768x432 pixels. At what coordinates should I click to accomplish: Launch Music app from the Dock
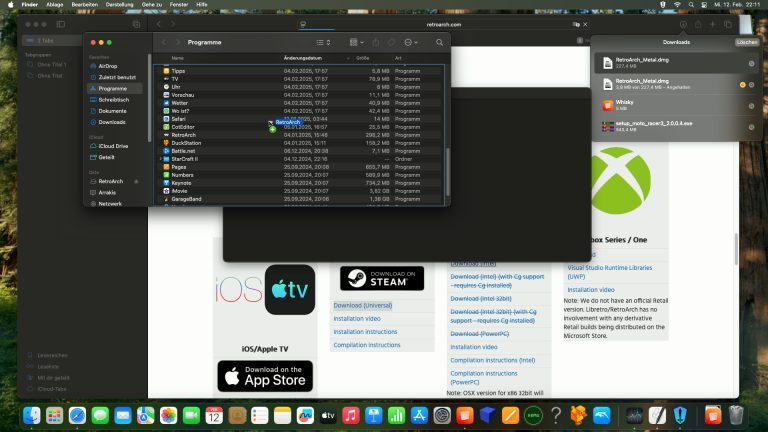(351, 415)
